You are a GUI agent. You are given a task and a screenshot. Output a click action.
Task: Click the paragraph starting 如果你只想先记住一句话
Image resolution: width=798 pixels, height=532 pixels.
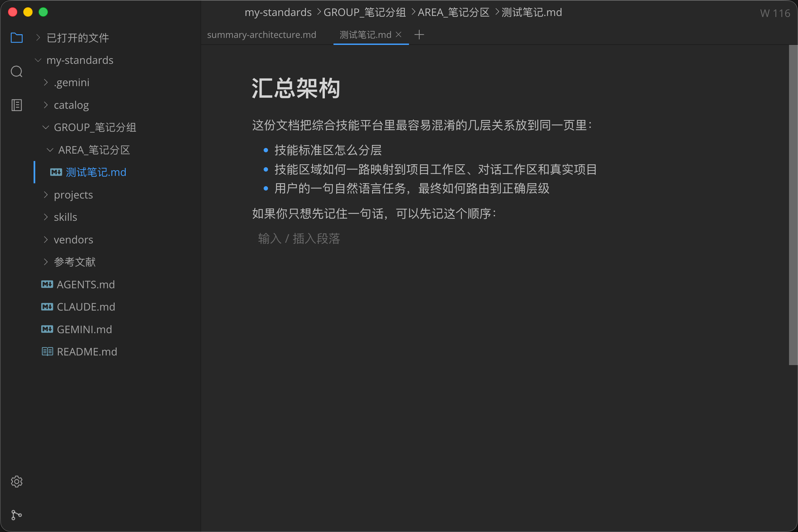coord(374,213)
